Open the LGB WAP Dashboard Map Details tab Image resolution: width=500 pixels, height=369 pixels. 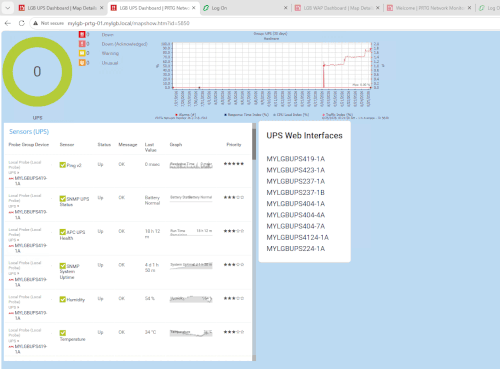pos(337,8)
